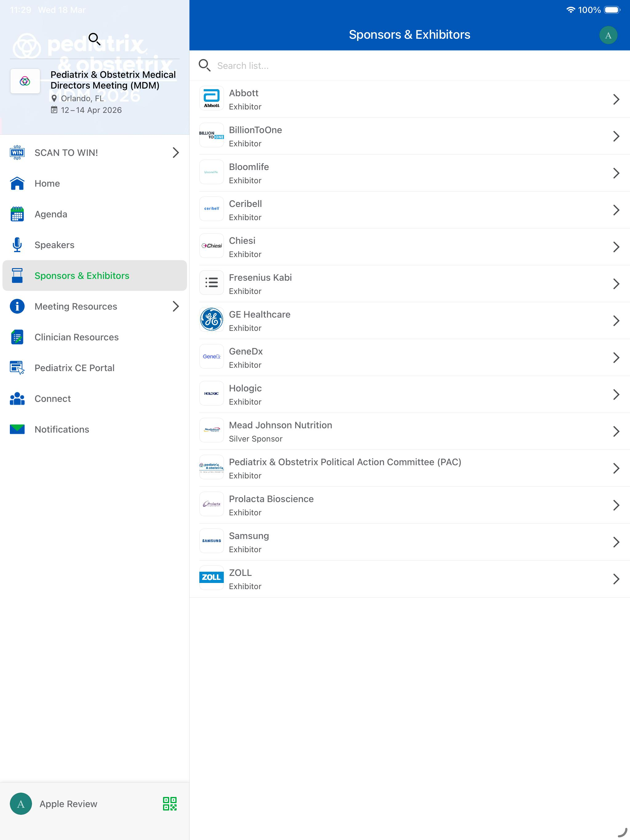Open Mead Johnson Nutrition chevron

616,431
